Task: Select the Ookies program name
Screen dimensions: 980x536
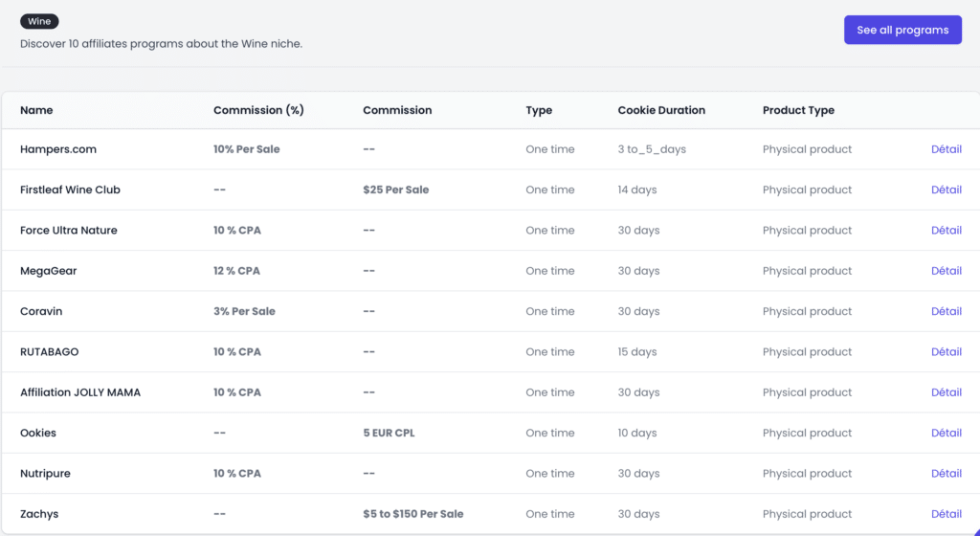Action: (x=38, y=433)
